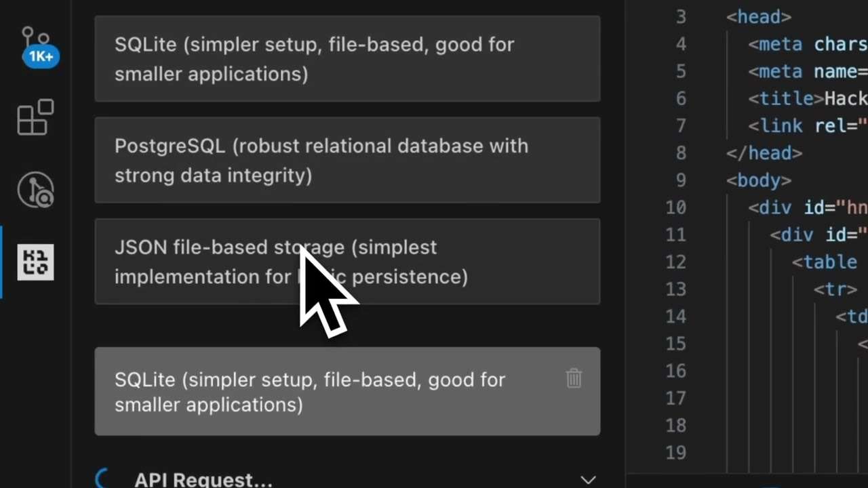The width and height of the screenshot is (868, 488).
Task: Click the head tag on line 3
Action: pyautogui.click(x=757, y=17)
